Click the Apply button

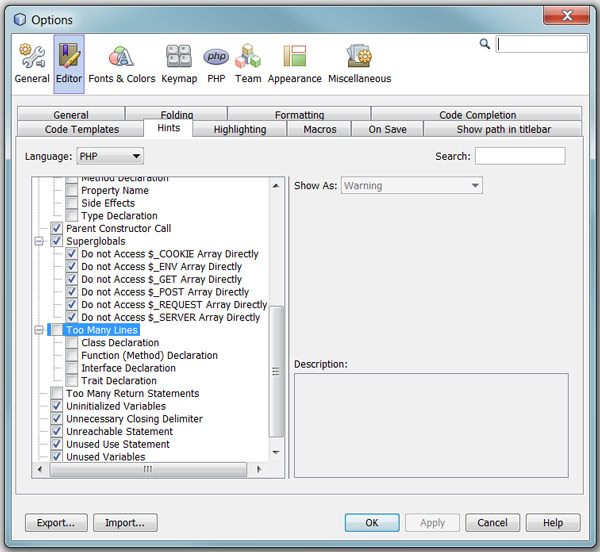tap(432, 523)
